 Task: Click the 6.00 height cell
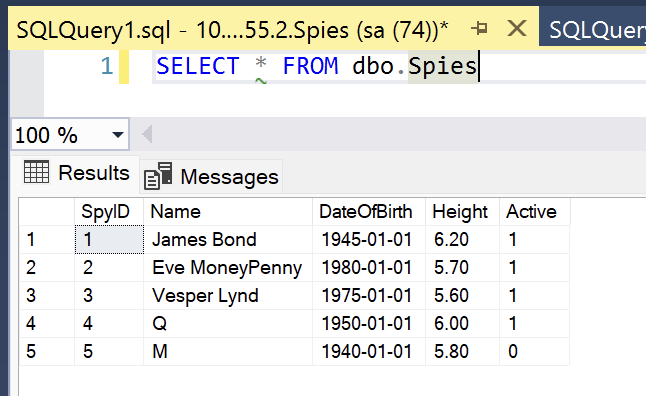[x=462, y=324]
